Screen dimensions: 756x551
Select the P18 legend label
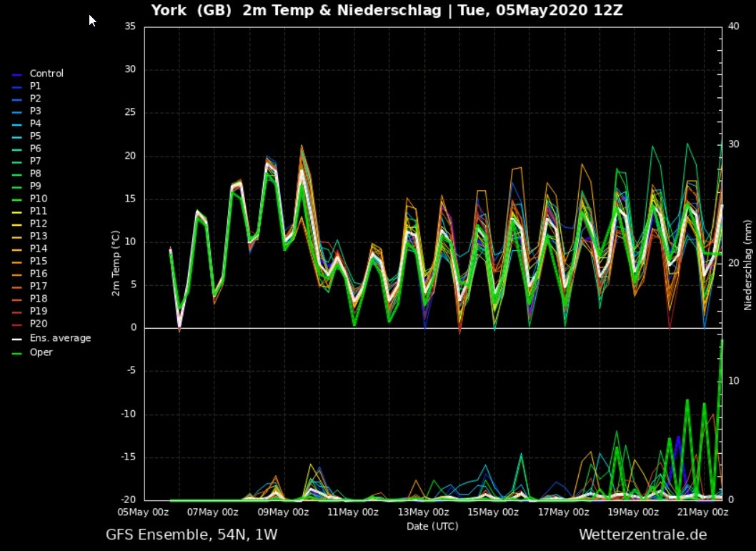click(x=39, y=299)
